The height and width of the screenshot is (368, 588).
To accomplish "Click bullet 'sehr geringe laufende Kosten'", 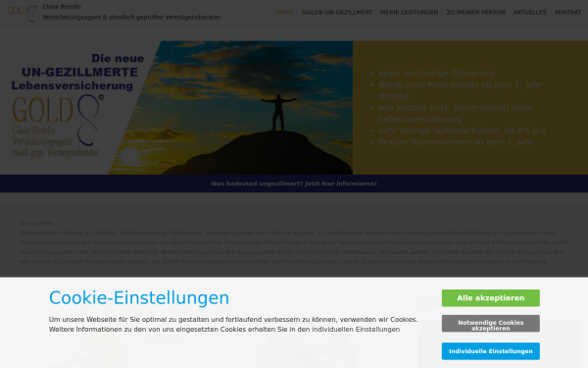I will [462, 131].
